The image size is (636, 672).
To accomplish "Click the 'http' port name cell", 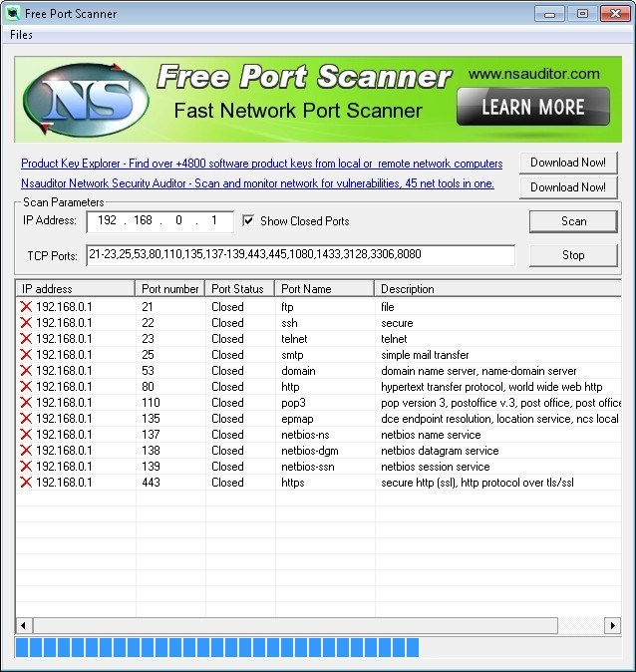I will pos(290,387).
